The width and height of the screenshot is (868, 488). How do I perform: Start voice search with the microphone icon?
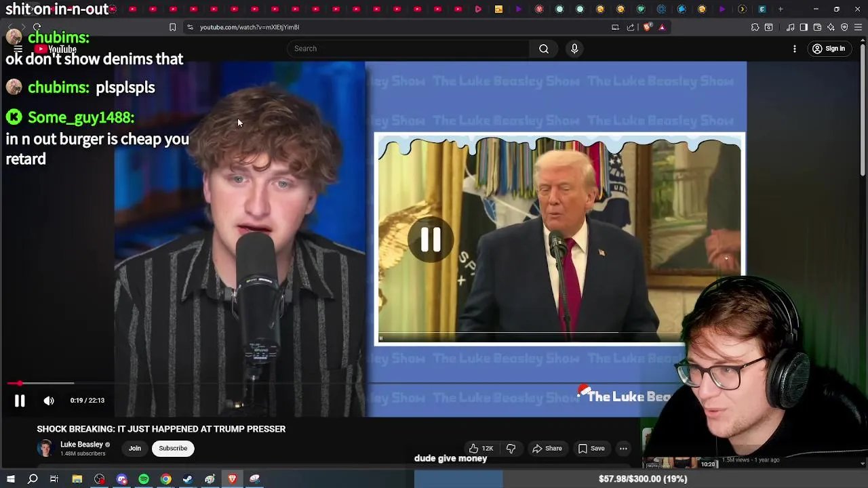click(574, 49)
